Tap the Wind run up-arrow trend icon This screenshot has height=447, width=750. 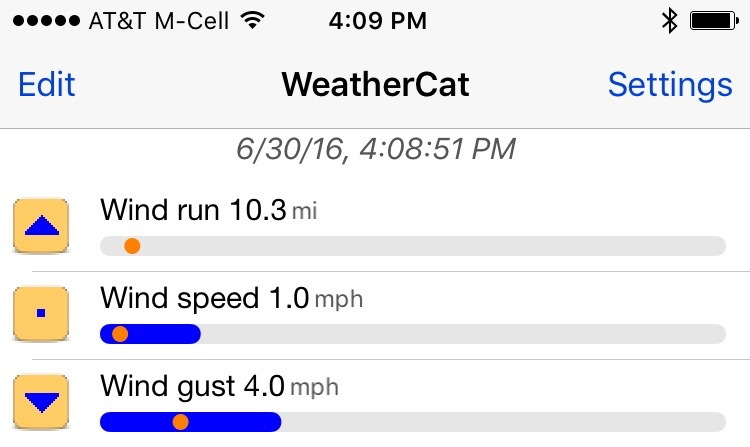click(41, 226)
